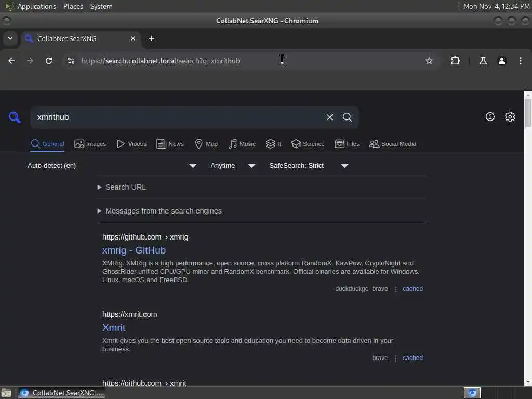Click the date and time clock

(496, 6)
